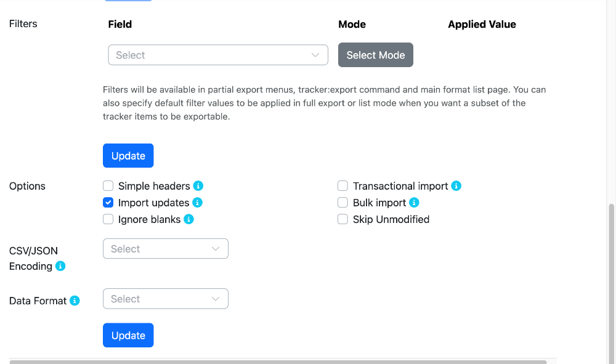Click info icon beside CSV/JSON Encoding label
Image resolution: width=616 pixels, height=364 pixels.
[60, 266]
